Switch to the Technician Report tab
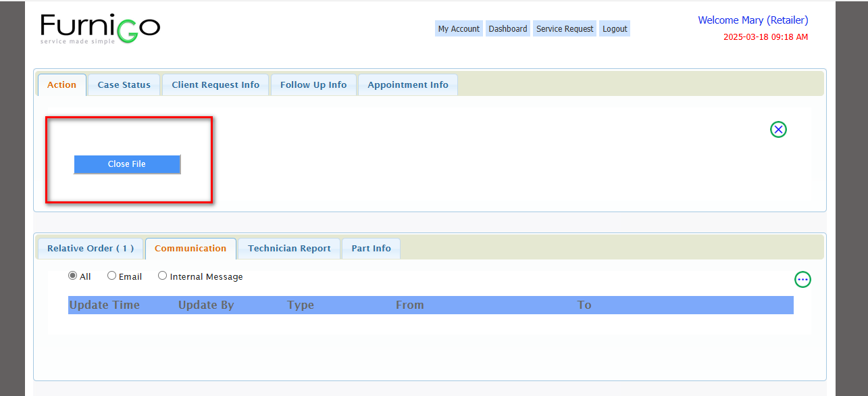Screen dimensions: 868x396 [x=289, y=249]
